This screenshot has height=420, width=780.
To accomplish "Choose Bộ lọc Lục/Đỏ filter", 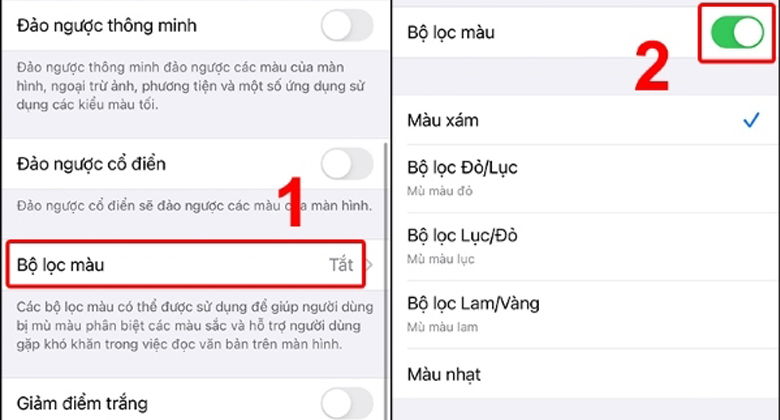I will pos(585,247).
